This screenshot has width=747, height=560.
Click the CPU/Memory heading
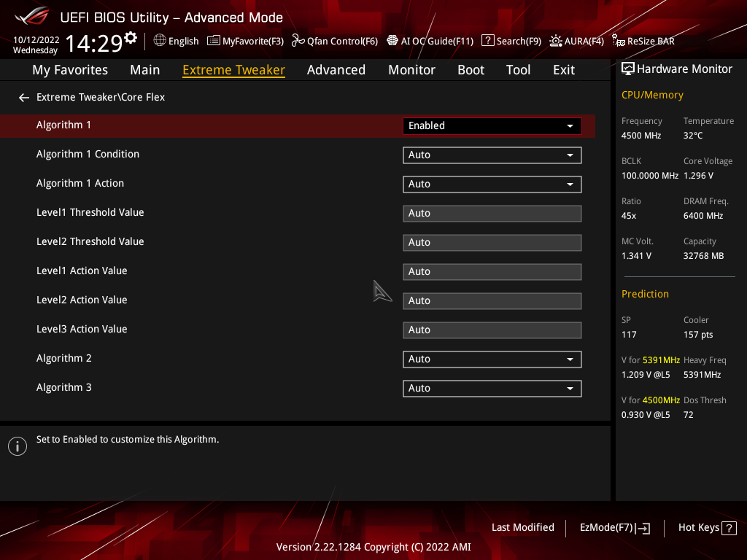pos(652,96)
